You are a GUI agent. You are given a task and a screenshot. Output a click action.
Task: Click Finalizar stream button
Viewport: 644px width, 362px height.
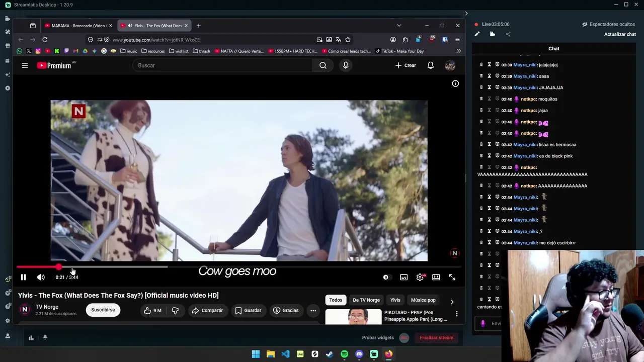click(436, 338)
